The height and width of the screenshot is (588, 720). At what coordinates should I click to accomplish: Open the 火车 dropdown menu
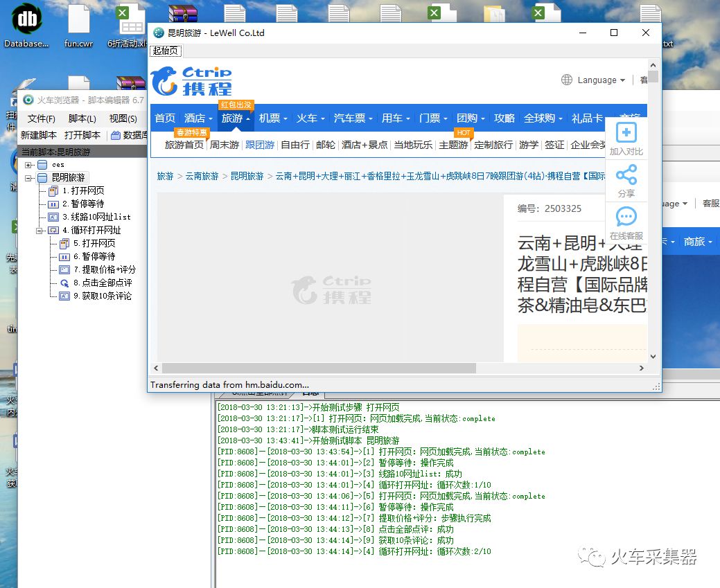310,118
